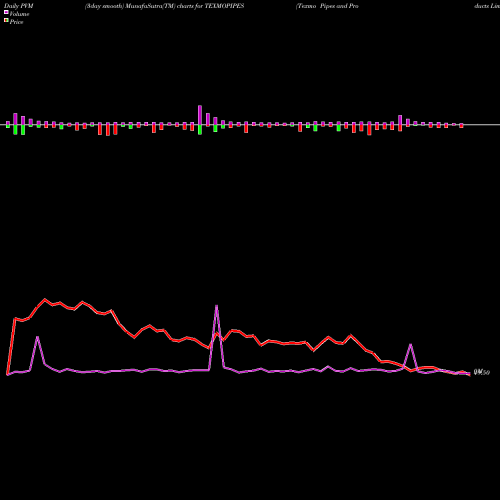Click the 0M50 axis label
500x500 pixels.
click(482, 372)
